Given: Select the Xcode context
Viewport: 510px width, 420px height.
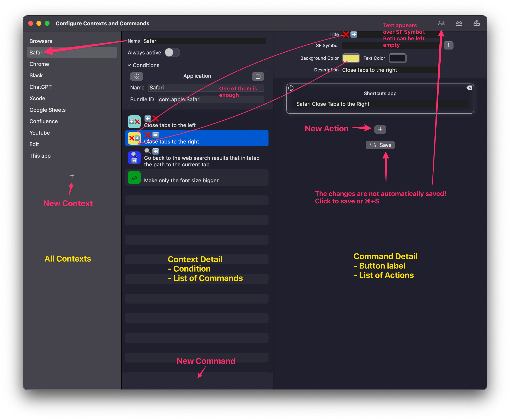Looking at the screenshot, I should click(72, 98).
